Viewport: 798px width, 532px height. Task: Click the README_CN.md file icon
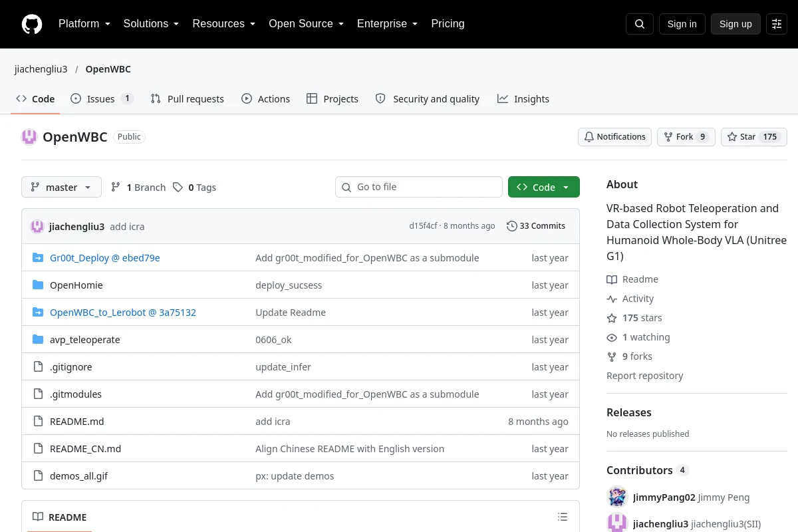(38, 449)
